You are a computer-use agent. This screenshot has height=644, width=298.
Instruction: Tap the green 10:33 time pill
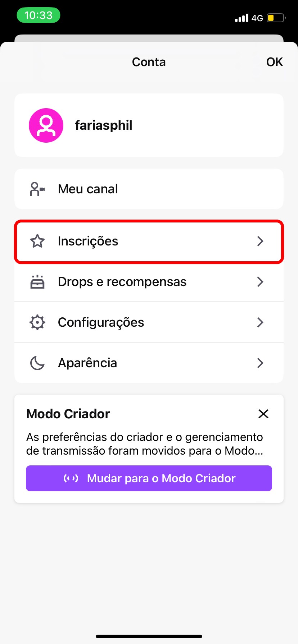click(39, 15)
